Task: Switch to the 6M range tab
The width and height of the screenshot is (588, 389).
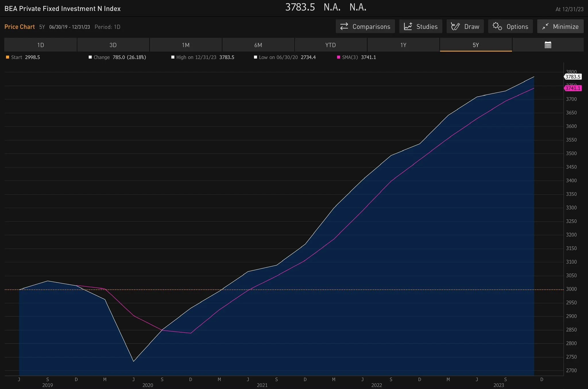Action: 258,45
